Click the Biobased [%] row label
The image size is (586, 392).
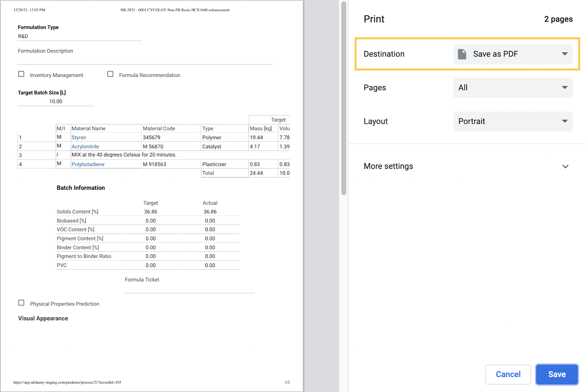pos(71,221)
